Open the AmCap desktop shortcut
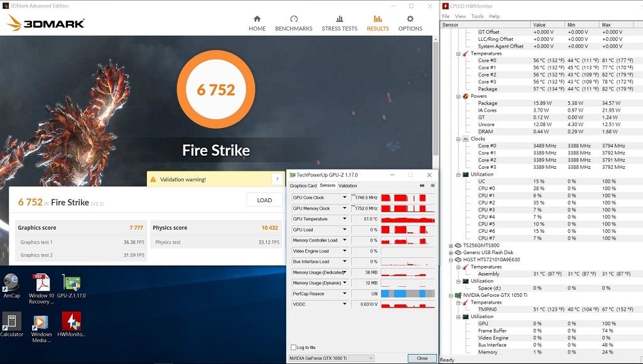Viewport: 643px width, 364px height. pyautogui.click(x=11, y=286)
